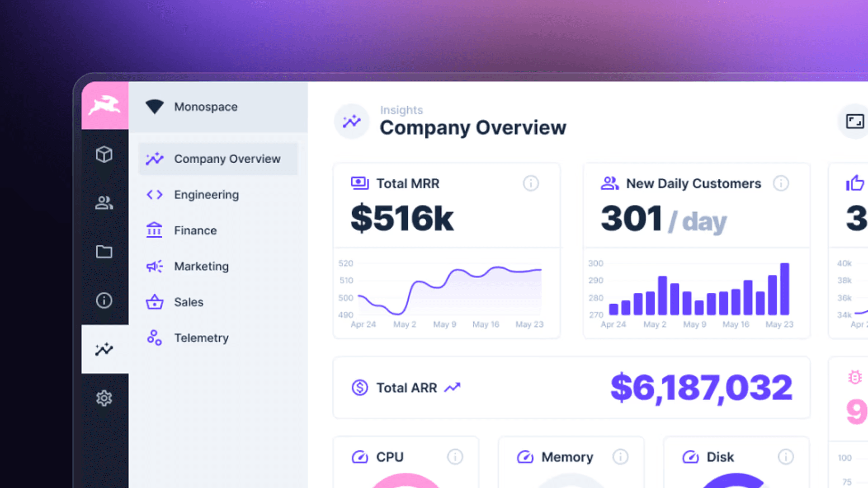868x488 pixels.
Task: Open the Finance section
Action: 218,230
